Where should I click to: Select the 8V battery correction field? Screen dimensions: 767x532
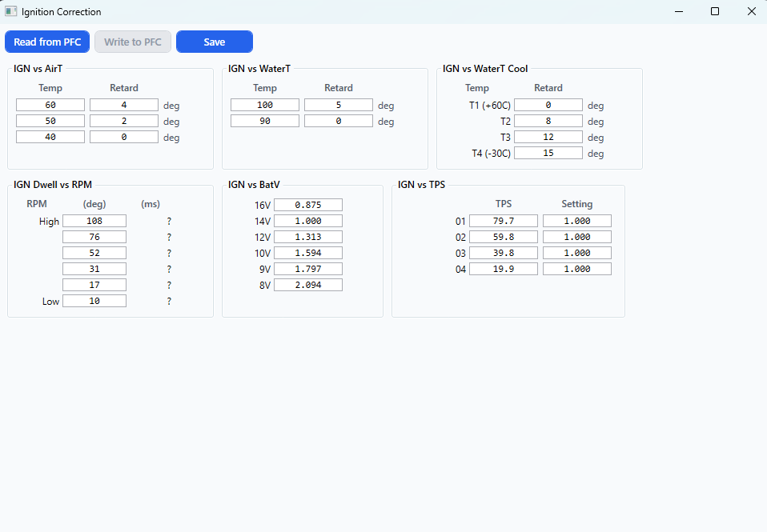click(308, 285)
